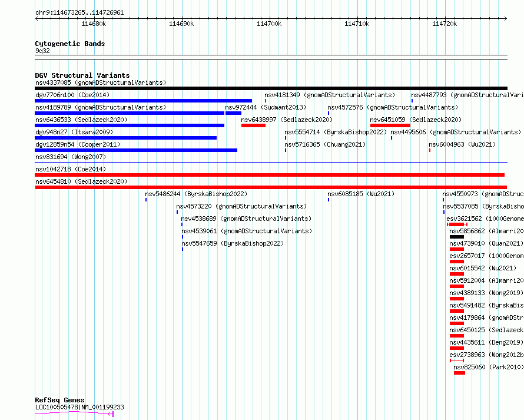Screen dimensions: 524x420
Task: Select the black nsv4337085 variant bar
Action: (271, 88)
